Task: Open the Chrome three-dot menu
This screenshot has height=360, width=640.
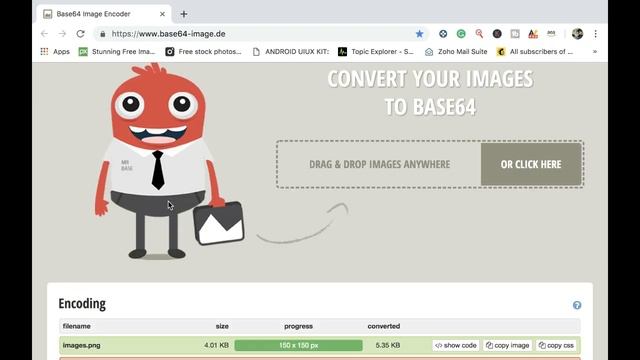Action: [x=596, y=34]
